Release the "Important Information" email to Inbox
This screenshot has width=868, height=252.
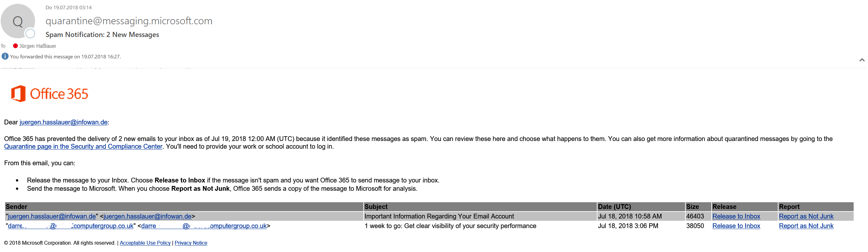coord(736,217)
